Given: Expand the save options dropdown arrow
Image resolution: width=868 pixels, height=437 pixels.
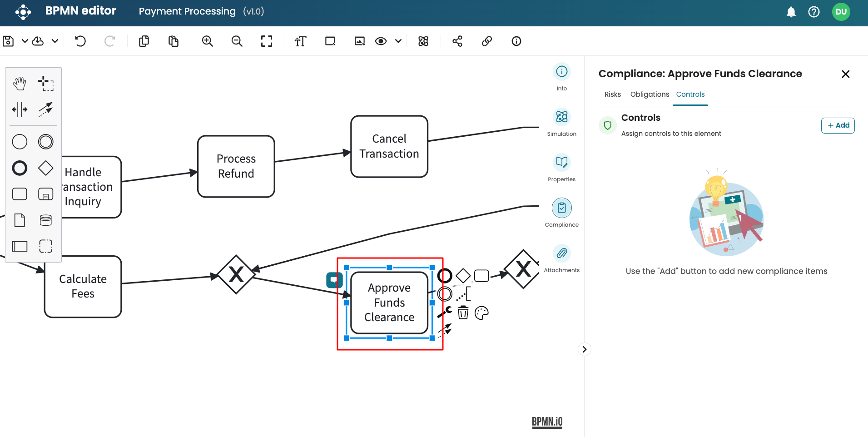Looking at the screenshot, I should point(25,41).
